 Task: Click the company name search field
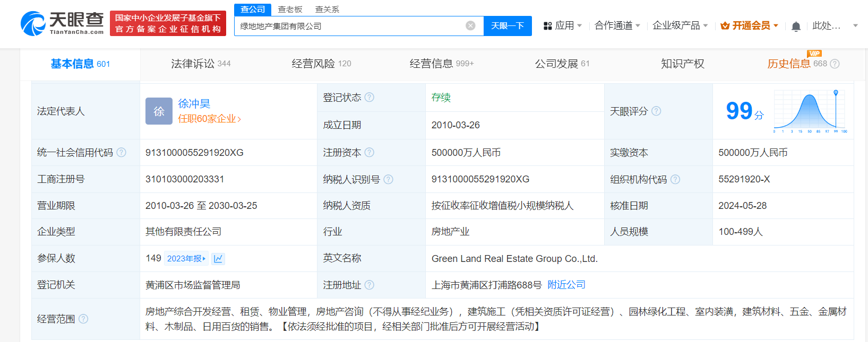[350, 26]
